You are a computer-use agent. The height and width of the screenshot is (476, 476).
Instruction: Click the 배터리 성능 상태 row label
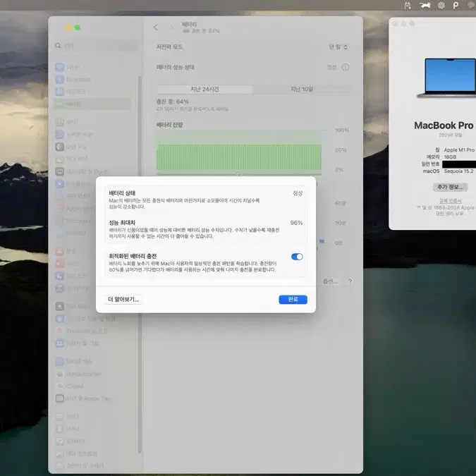[x=176, y=67]
